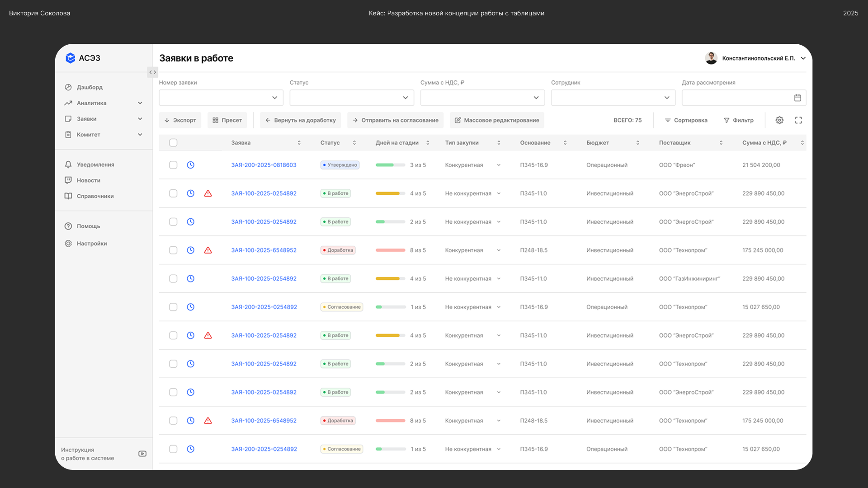The height and width of the screenshot is (488, 868).
Task: Go to Дэшборд in the sidebar
Action: pos(90,87)
